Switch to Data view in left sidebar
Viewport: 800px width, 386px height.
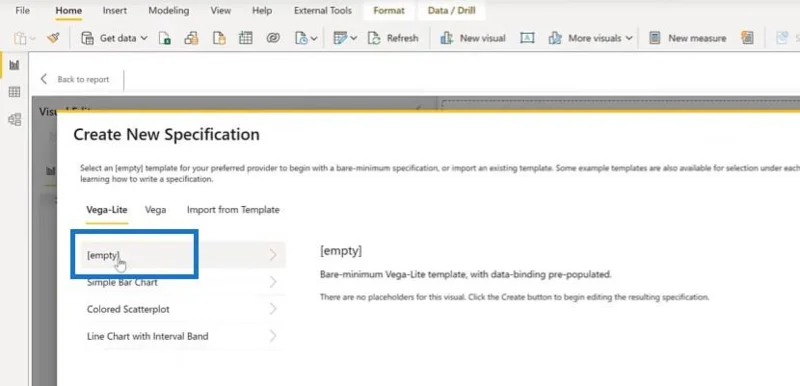pyautogui.click(x=14, y=92)
